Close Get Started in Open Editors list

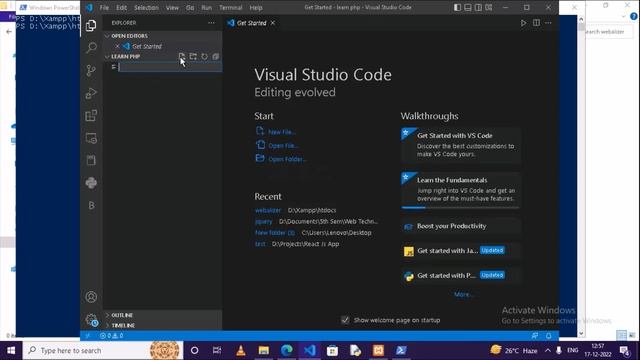click(x=118, y=46)
